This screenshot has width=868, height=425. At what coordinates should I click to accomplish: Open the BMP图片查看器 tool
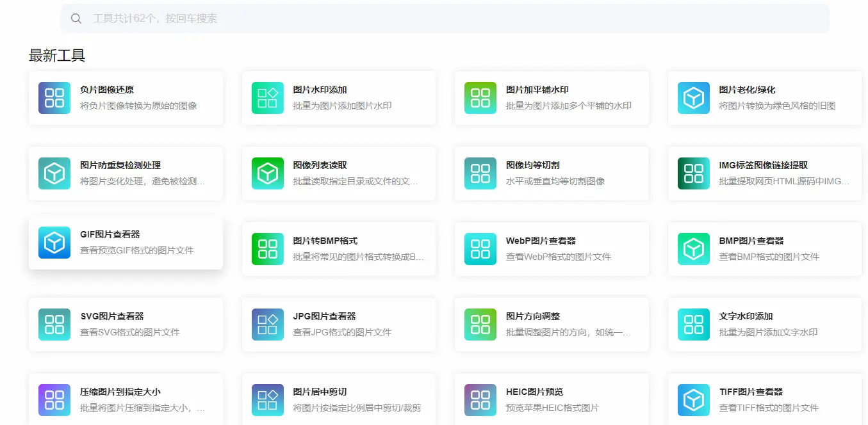click(764, 249)
